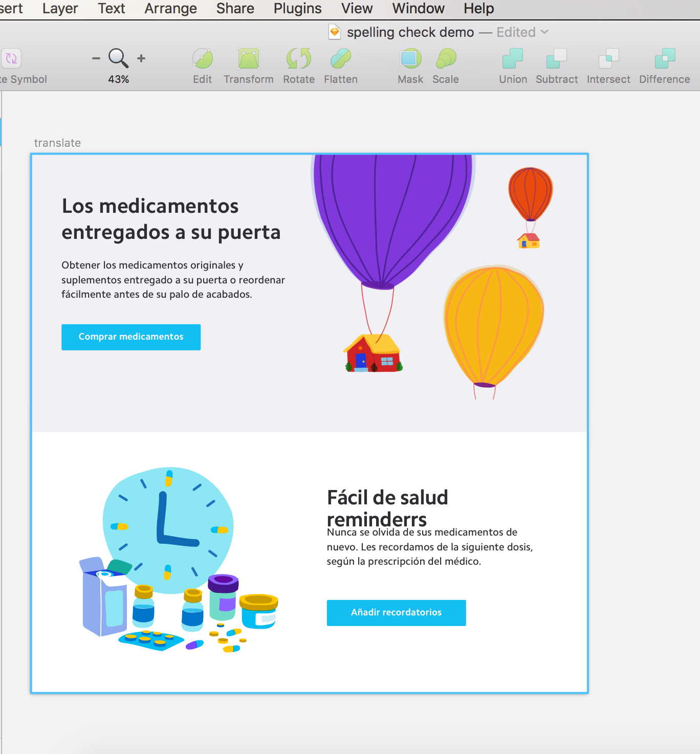This screenshot has width=700, height=754.
Task: Zoom in using the plus control
Action: click(141, 58)
